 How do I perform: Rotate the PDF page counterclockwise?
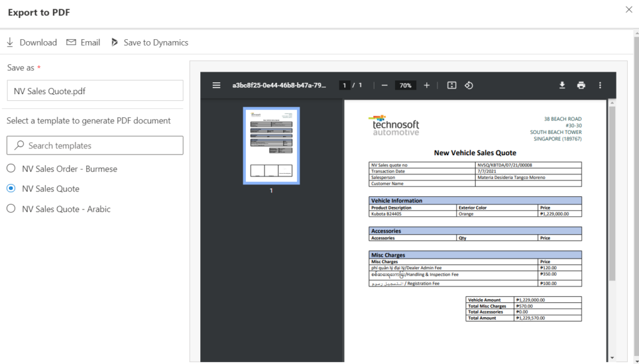coord(469,85)
